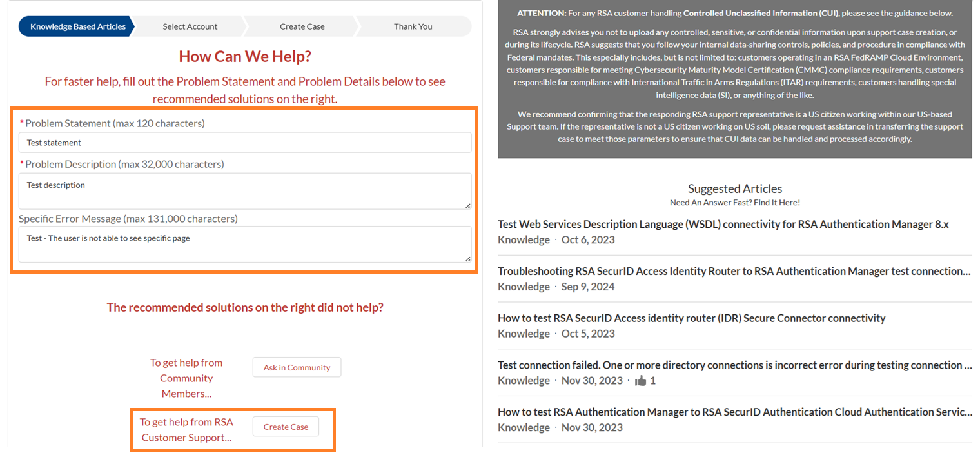The width and height of the screenshot is (980, 455).
Task: Click the To get help from Community Members text
Action: pos(186,378)
